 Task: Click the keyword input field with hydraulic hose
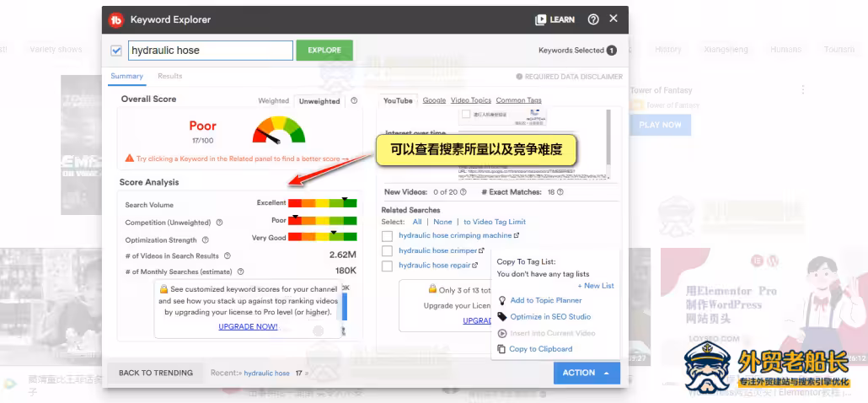211,51
